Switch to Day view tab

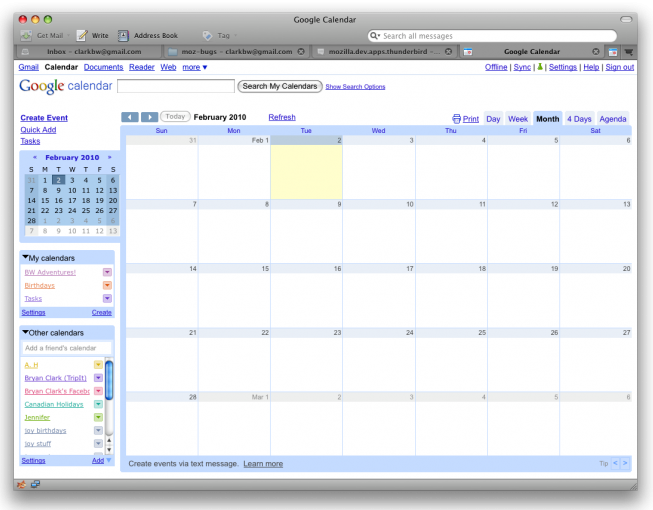tap(493, 119)
